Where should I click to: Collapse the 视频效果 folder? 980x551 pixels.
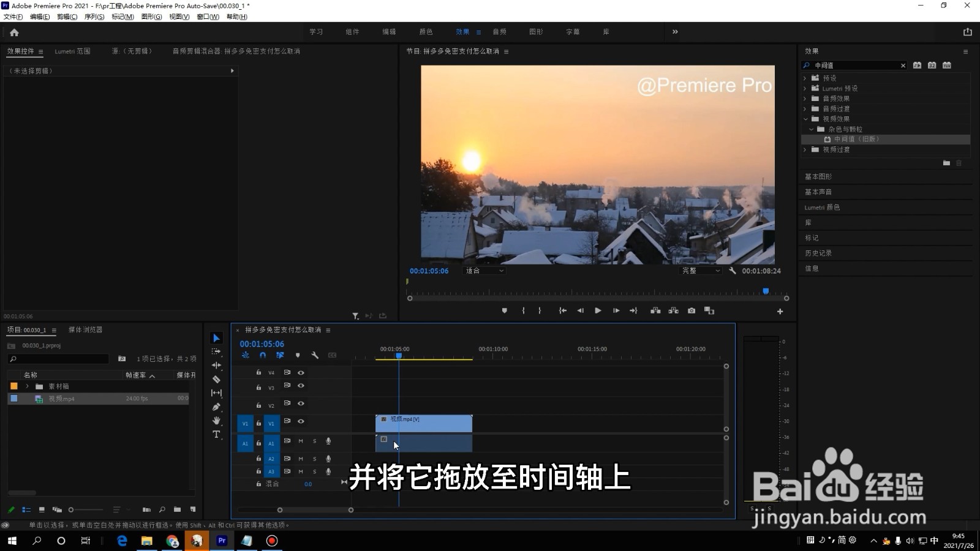point(805,119)
